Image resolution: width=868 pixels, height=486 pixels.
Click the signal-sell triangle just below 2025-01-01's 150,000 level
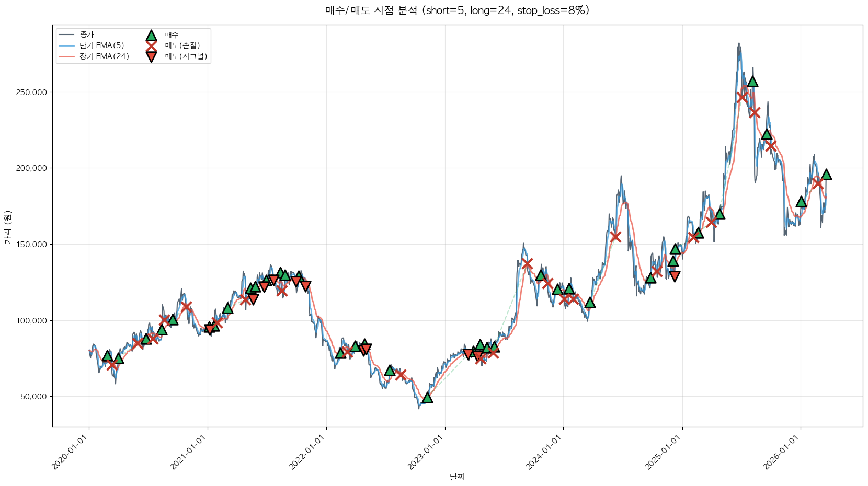tap(675, 276)
